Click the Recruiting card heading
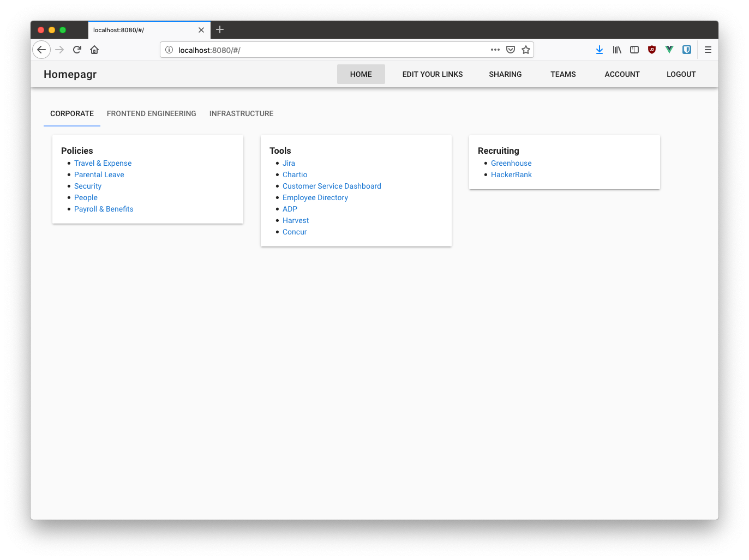 click(x=499, y=150)
